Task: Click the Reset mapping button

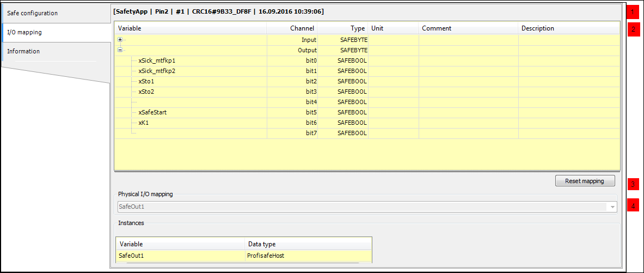Action: click(584, 181)
